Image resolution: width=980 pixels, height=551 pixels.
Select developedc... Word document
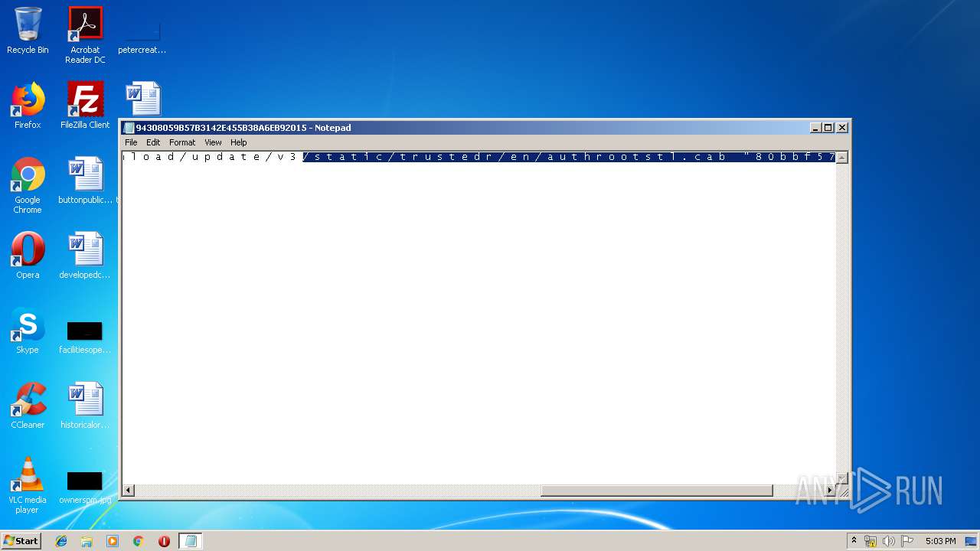pos(85,256)
